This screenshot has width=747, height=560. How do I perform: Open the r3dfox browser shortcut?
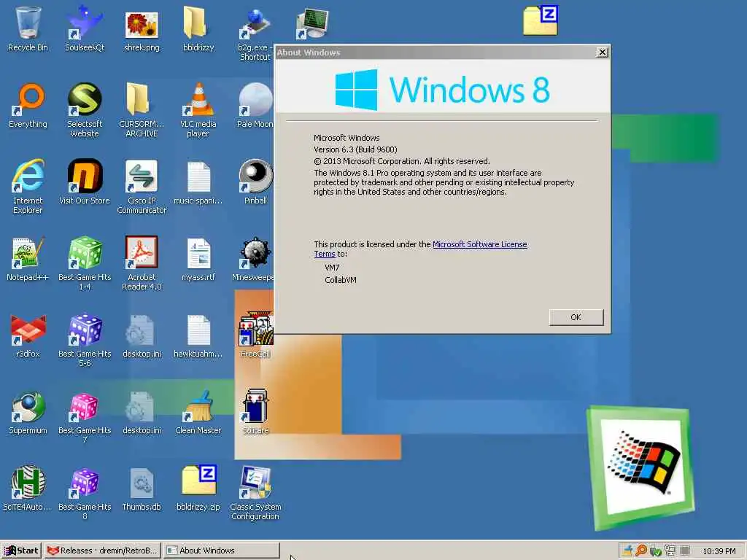28,335
